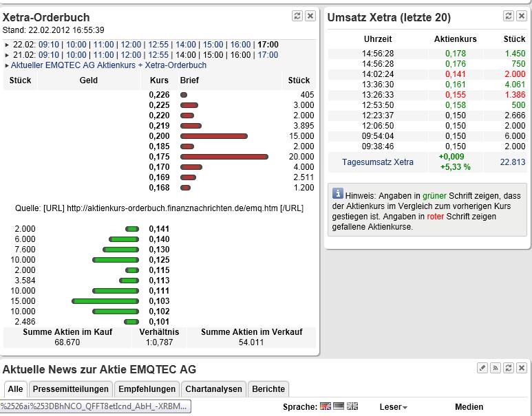Image resolution: width=532 pixels, height=416 pixels.
Task: Select the grey striped language flag
Action: coord(339,406)
